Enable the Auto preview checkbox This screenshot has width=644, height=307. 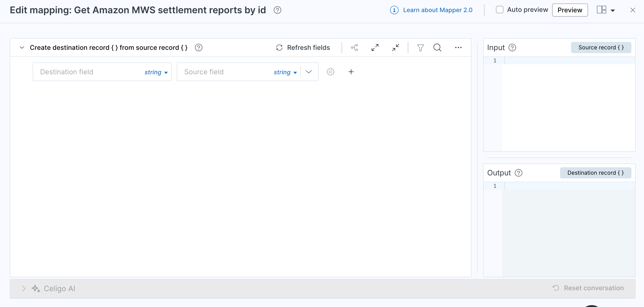pyautogui.click(x=499, y=10)
